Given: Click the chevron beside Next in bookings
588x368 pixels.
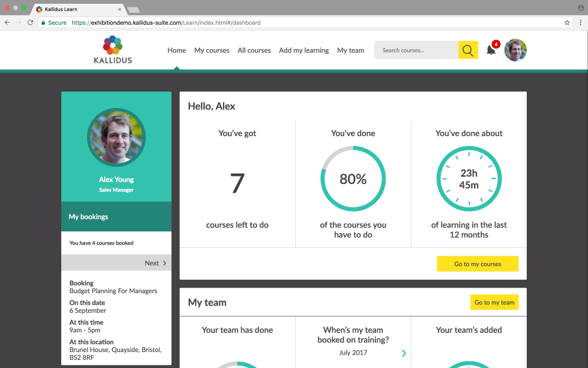Looking at the screenshot, I should tap(164, 263).
